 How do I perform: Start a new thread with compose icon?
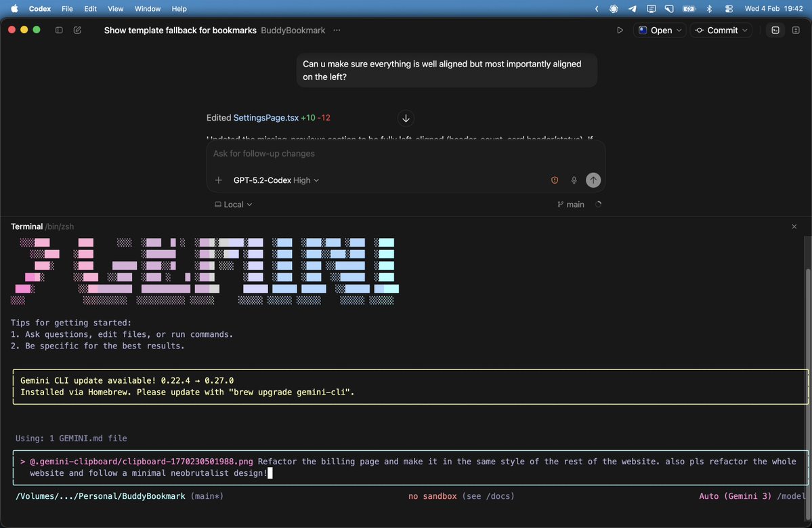coord(77,30)
